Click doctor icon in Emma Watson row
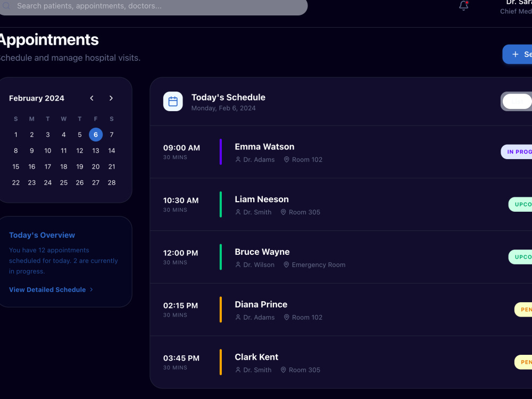Viewport: 532px width, 399px height. pyautogui.click(x=238, y=160)
